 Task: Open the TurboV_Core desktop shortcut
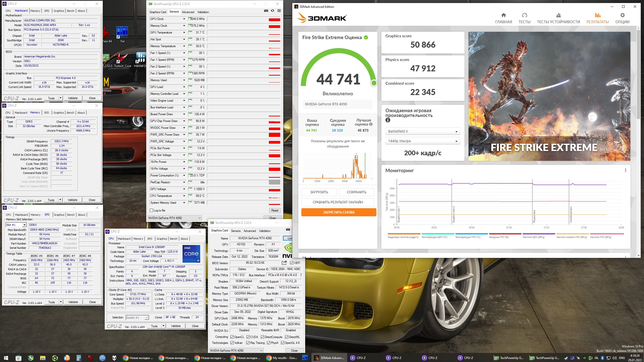[x=122, y=60]
